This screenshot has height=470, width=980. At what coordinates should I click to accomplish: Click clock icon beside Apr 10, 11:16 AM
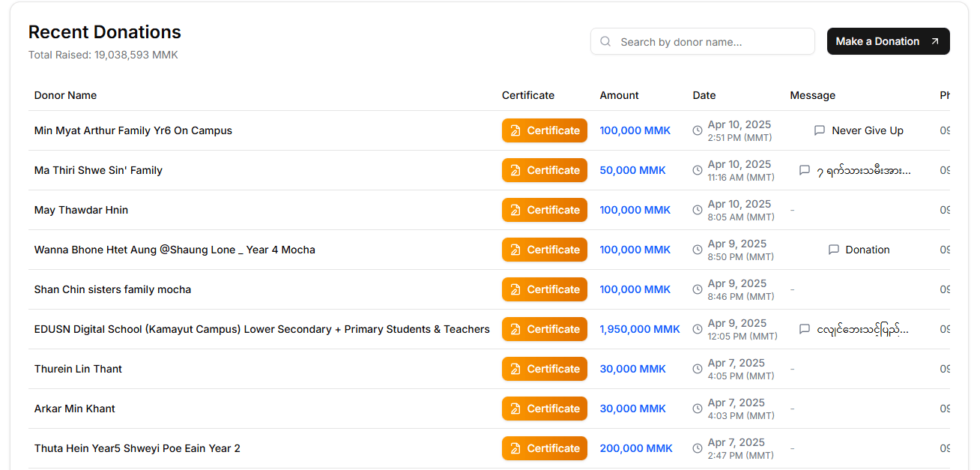pos(698,170)
